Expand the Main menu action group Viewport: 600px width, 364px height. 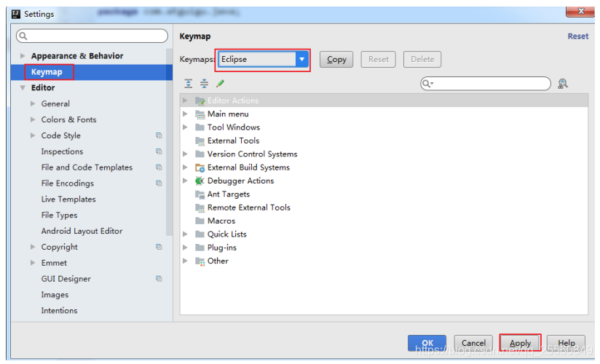tap(185, 114)
